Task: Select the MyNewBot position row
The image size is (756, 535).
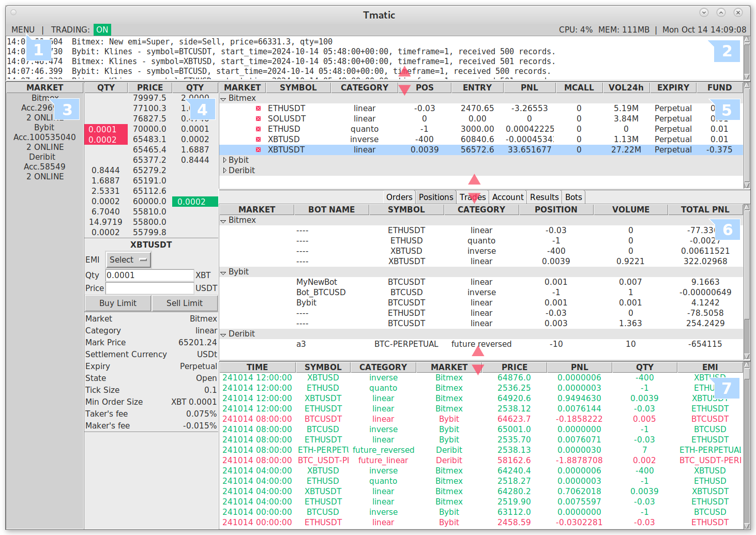Action: 481,282
